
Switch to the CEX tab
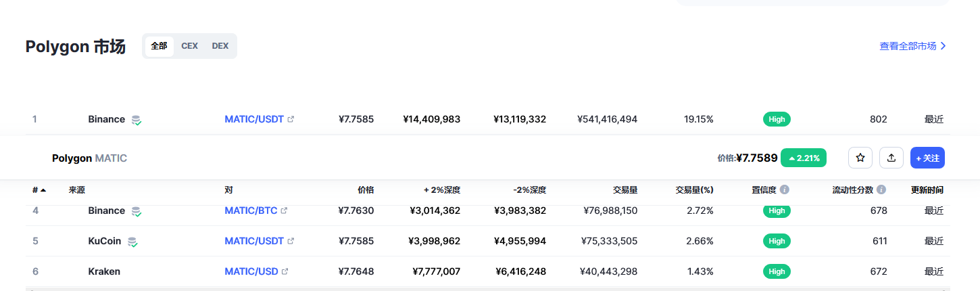(x=189, y=46)
